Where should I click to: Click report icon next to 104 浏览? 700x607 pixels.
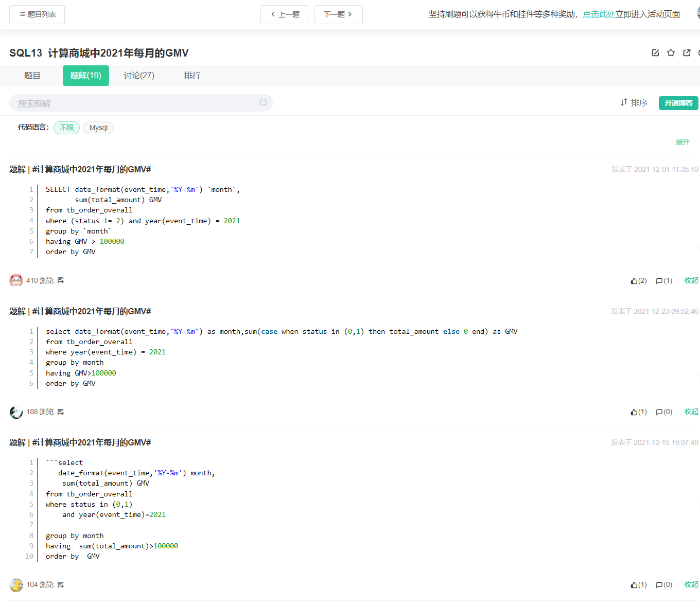(x=61, y=585)
